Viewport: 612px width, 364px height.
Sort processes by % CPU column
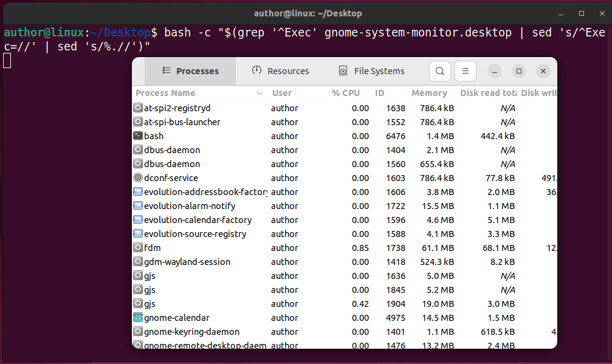coord(346,93)
